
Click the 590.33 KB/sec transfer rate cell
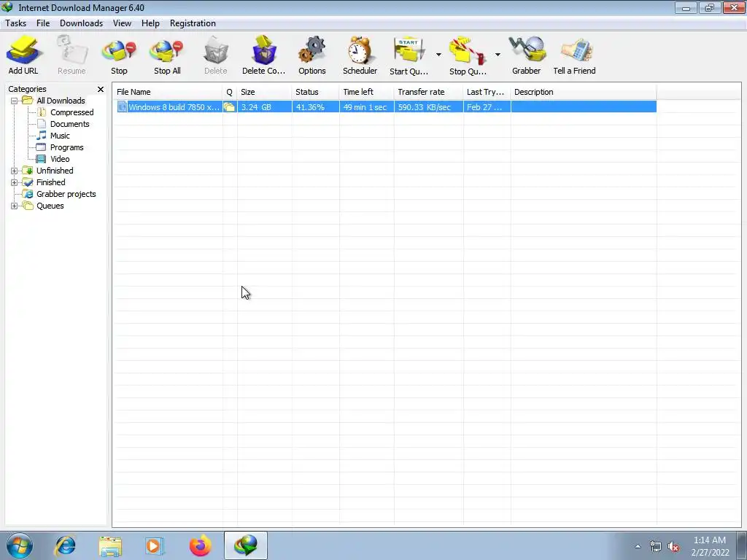(x=429, y=107)
